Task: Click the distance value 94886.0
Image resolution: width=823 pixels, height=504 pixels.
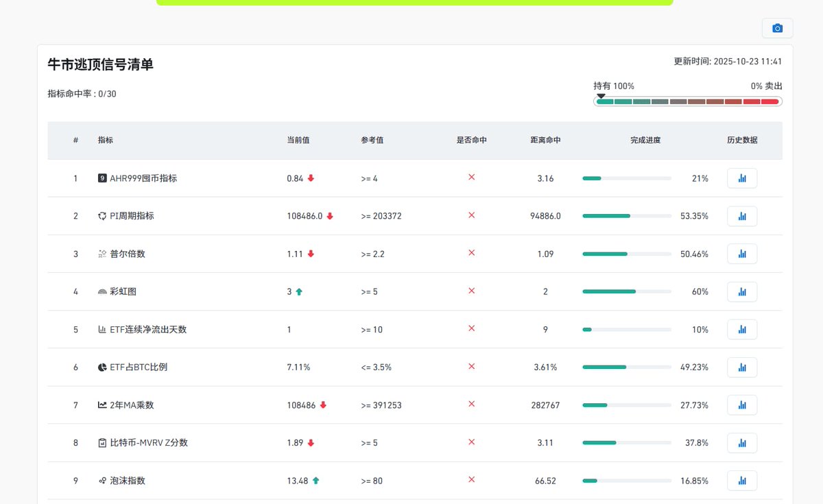Action: pos(545,216)
